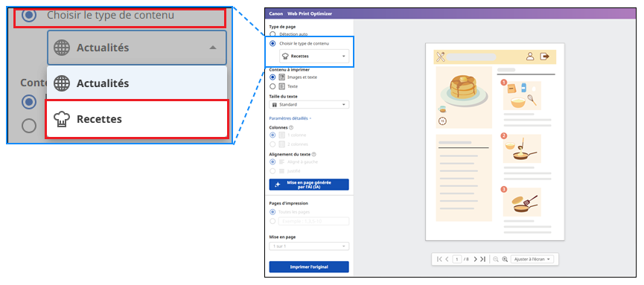Select the 2 colonnes radio button
The height and width of the screenshot is (285, 644).
pos(272,144)
